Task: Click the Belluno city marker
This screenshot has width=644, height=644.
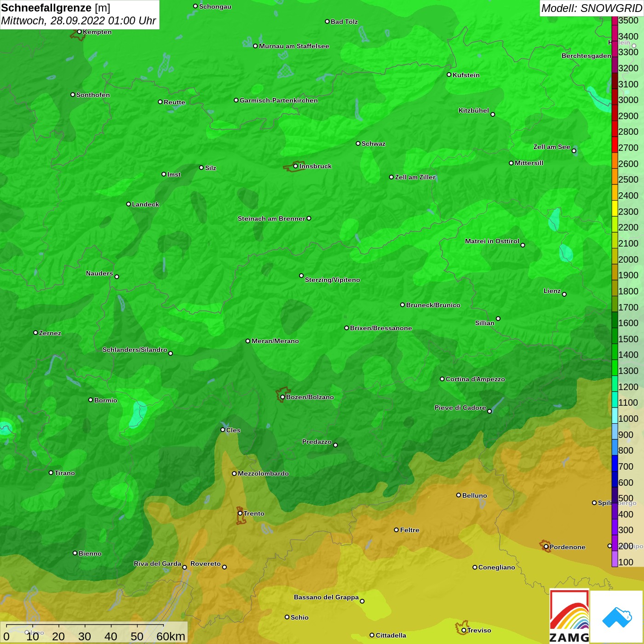Action: (458, 495)
